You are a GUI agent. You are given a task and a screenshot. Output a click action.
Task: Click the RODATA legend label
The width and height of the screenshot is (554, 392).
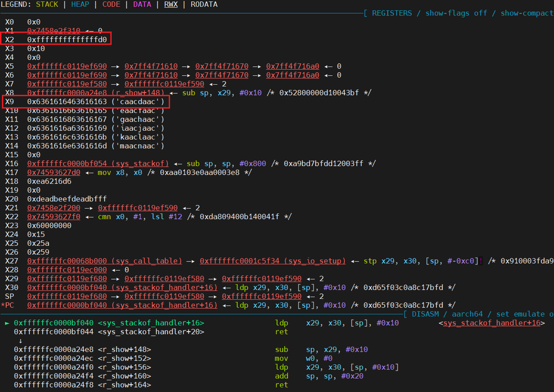[204, 4]
